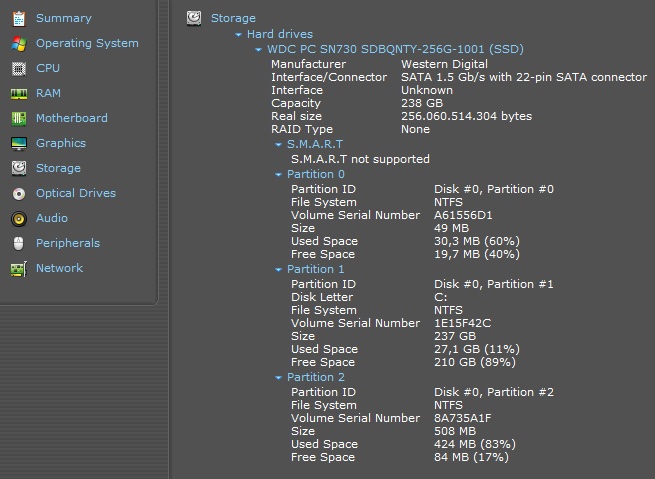Click the Storage heading in main panel

tap(233, 18)
